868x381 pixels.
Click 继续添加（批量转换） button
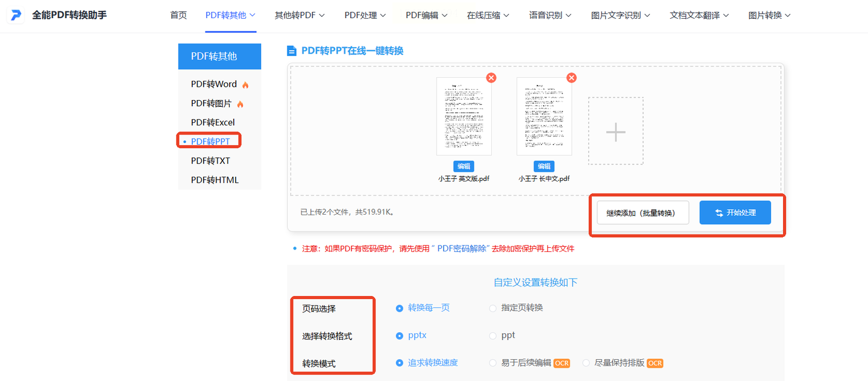643,213
